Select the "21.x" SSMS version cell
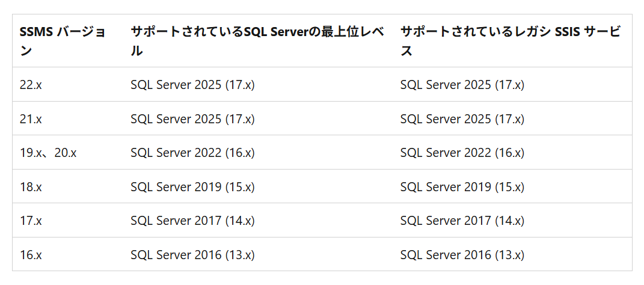 [31, 118]
